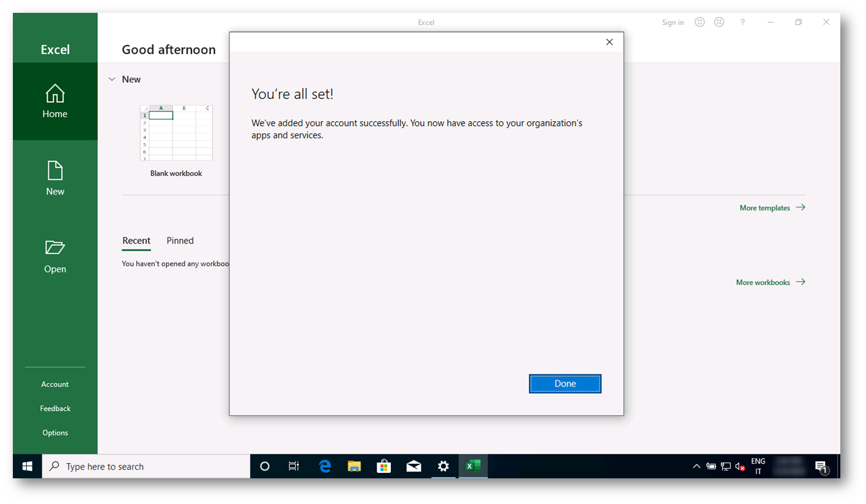Click the Excel icon on the taskbar
The height and width of the screenshot is (504, 866).
[473, 466]
